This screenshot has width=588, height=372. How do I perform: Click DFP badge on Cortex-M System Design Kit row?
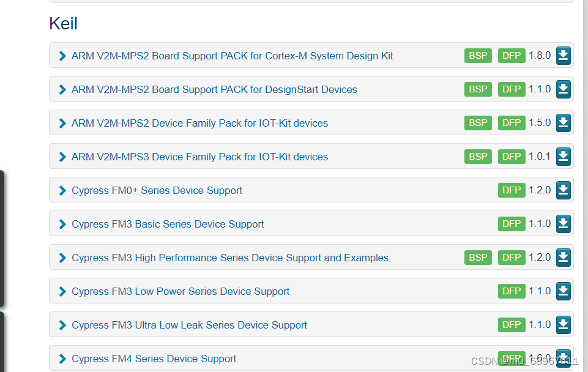(512, 56)
